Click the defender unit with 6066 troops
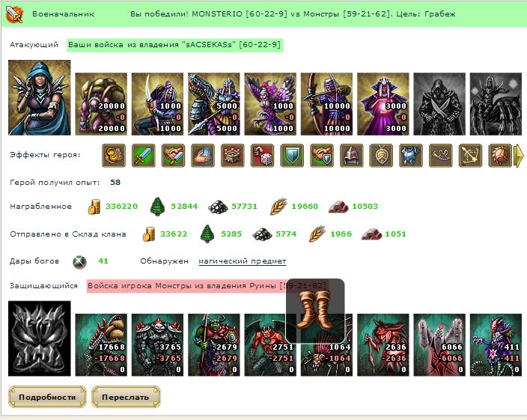 439,344
